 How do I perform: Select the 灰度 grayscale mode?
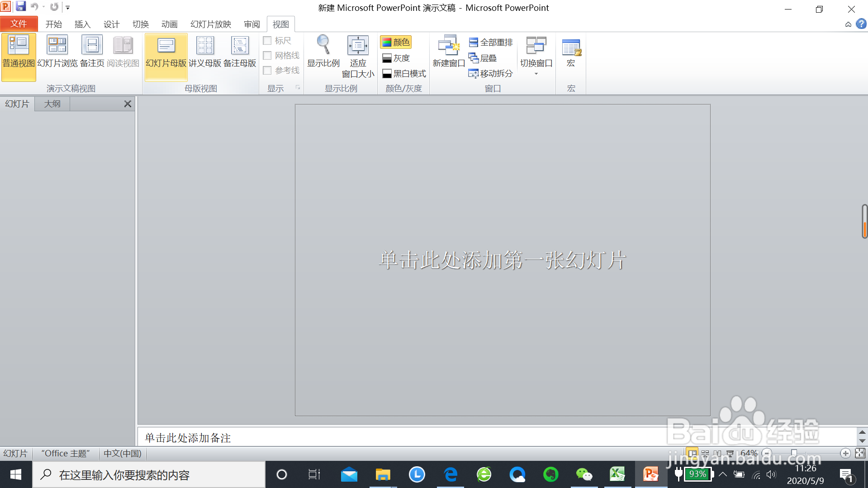396,58
